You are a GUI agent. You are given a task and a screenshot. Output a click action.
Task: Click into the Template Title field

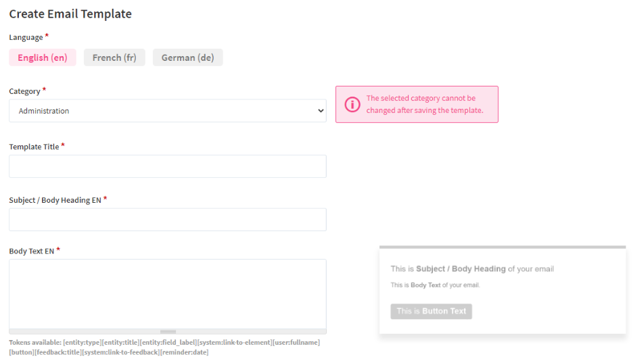pyautogui.click(x=167, y=166)
